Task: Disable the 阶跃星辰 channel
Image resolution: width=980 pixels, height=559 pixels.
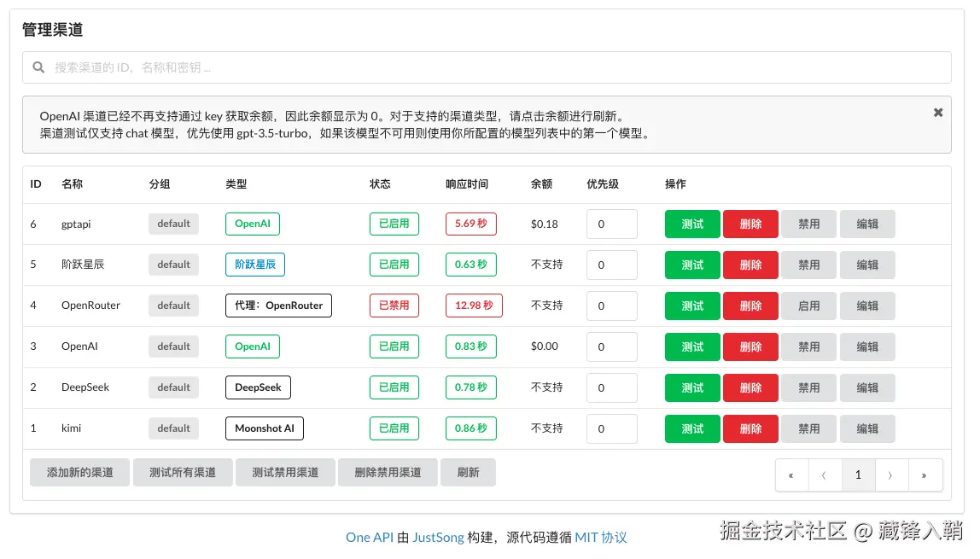Action: coord(808,265)
